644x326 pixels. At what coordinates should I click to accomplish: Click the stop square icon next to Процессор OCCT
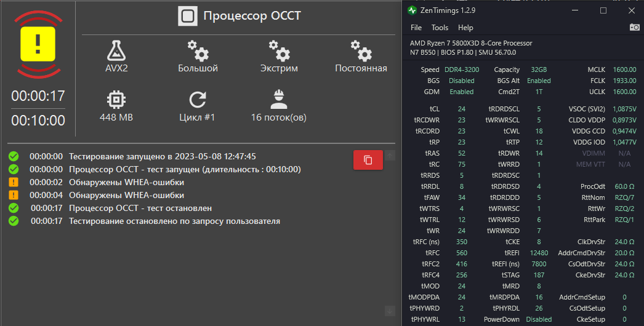pyautogui.click(x=188, y=16)
